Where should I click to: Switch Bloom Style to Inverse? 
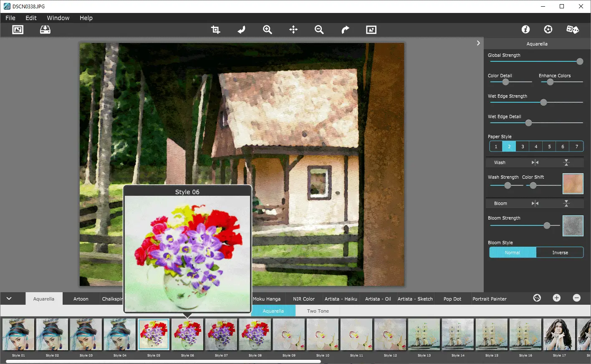point(560,252)
